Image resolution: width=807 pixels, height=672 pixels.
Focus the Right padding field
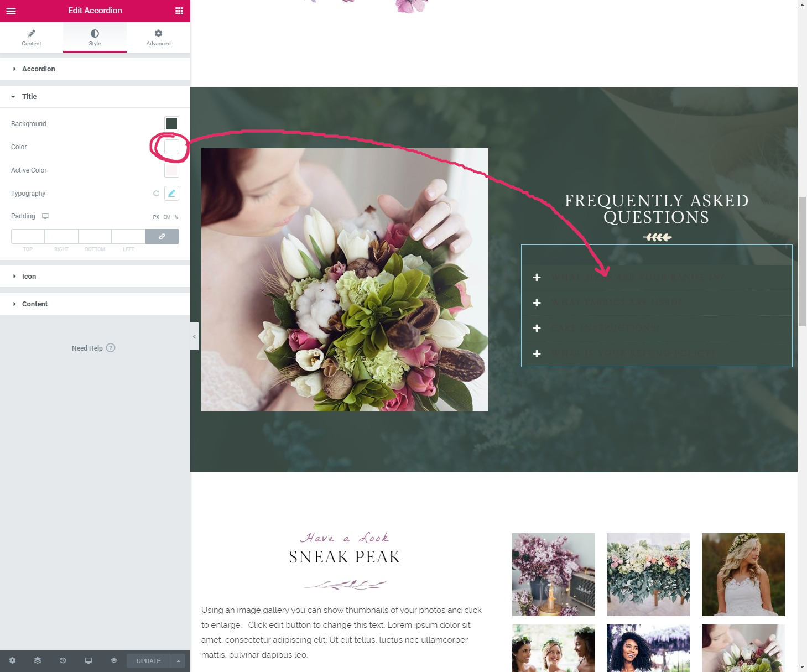(x=61, y=236)
